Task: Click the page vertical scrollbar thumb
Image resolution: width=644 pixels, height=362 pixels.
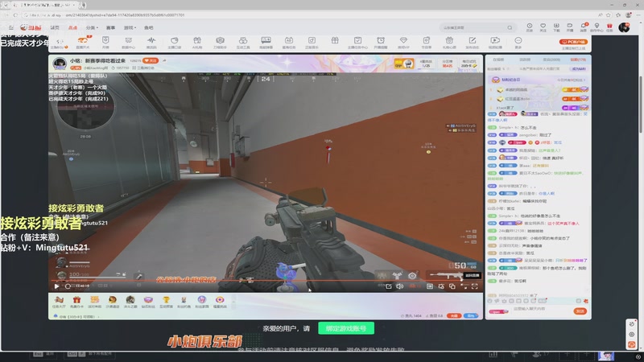Action: coord(641,104)
